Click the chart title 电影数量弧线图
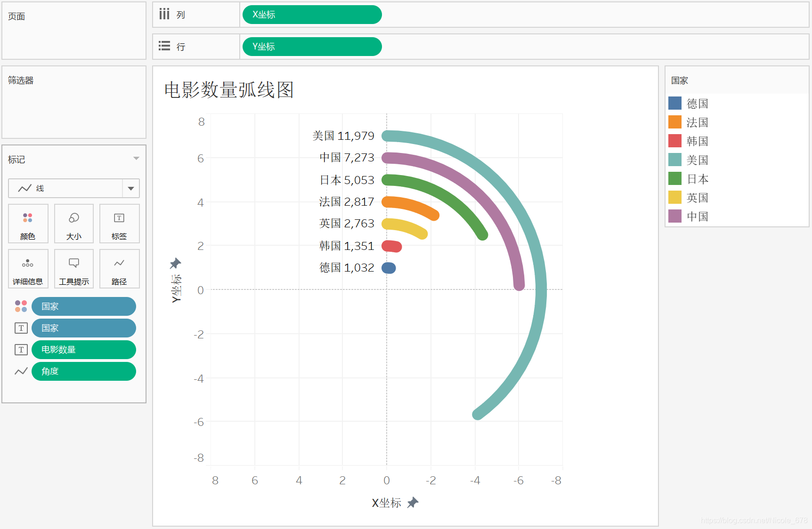Screen dimensions: 812x529 click(229, 89)
